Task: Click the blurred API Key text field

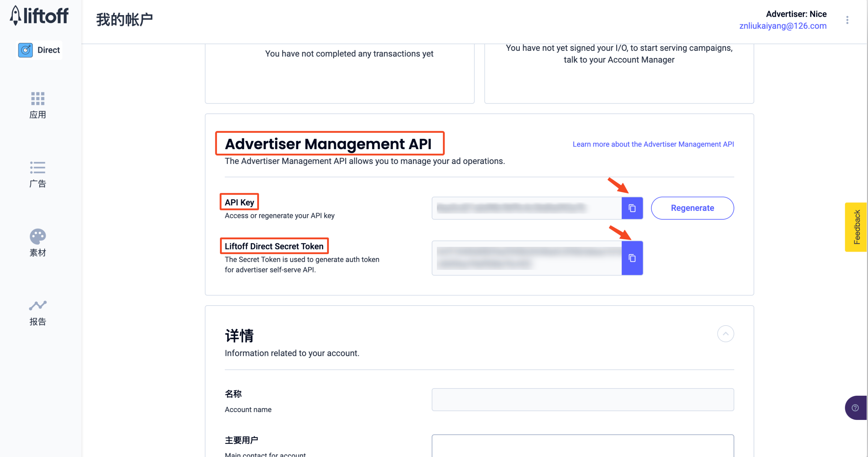Action: (x=526, y=208)
